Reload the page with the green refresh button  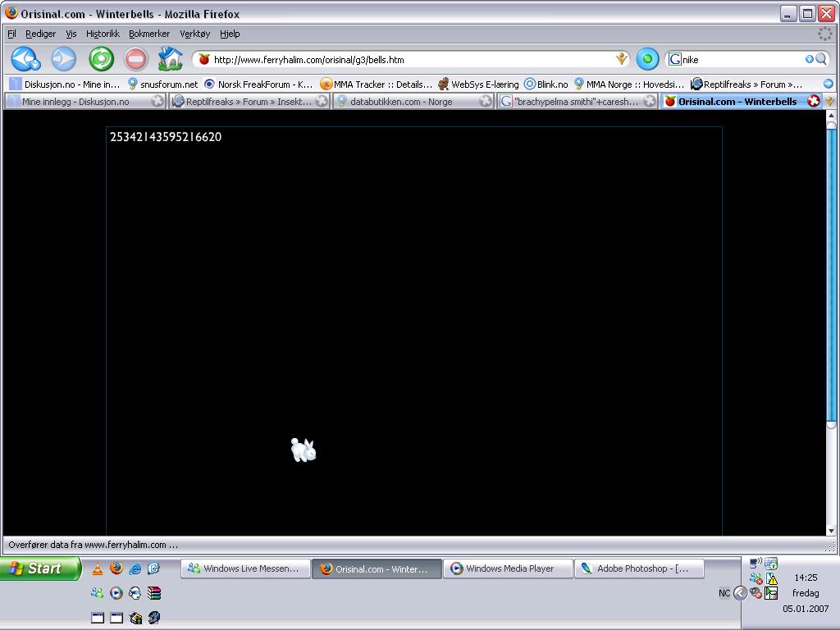[101, 59]
